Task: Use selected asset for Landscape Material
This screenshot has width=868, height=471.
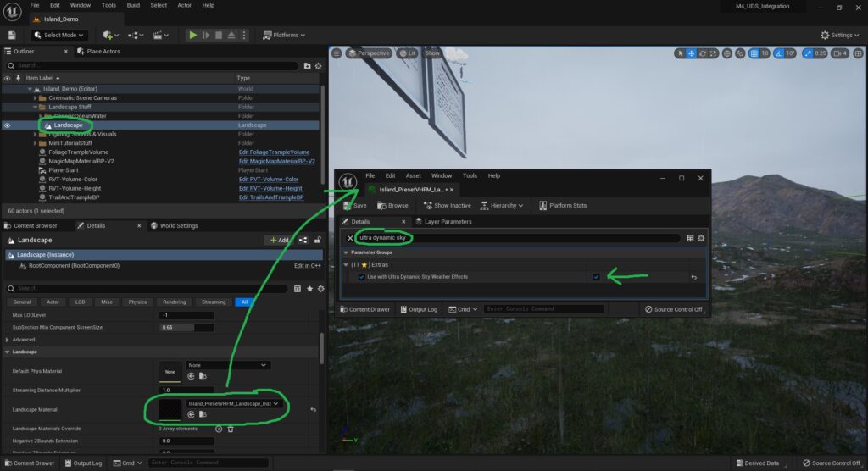Action: pyautogui.click(x=191, y=414)
